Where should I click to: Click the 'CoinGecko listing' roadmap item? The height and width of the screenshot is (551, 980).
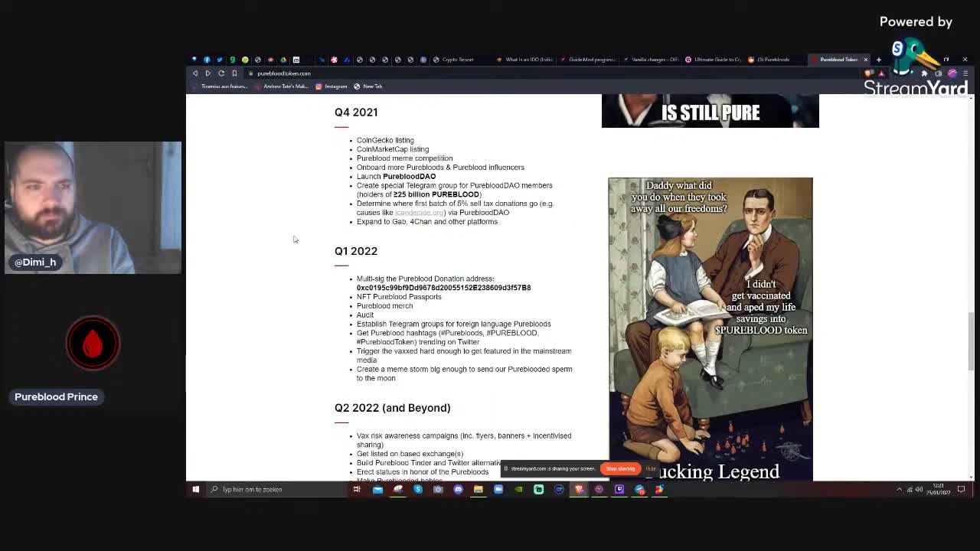tap(385, 140)
